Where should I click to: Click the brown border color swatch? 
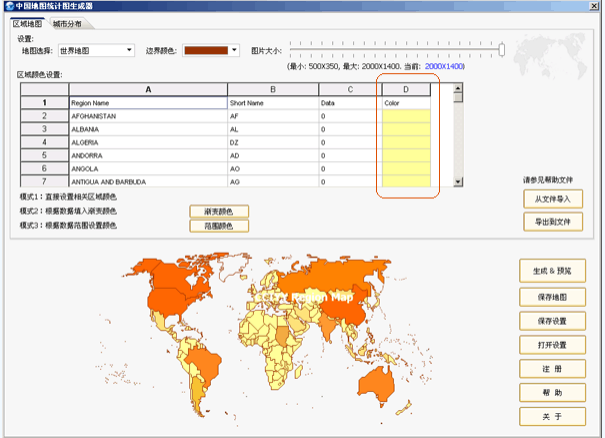pyautogui.click(x=206, y=51)
